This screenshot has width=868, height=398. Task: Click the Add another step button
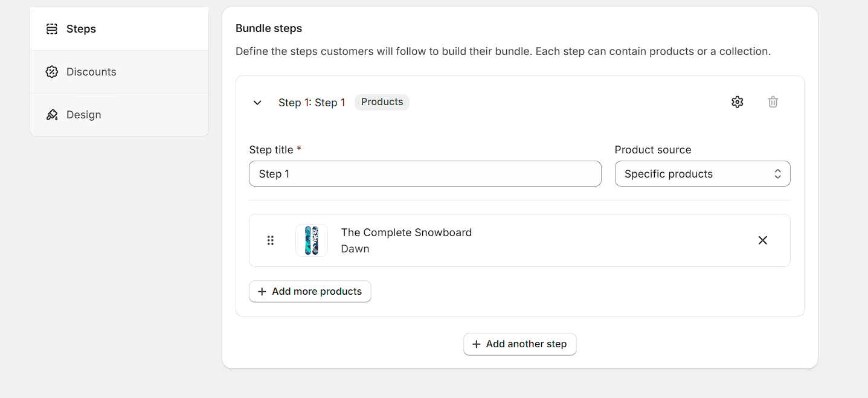pos(519,344)
